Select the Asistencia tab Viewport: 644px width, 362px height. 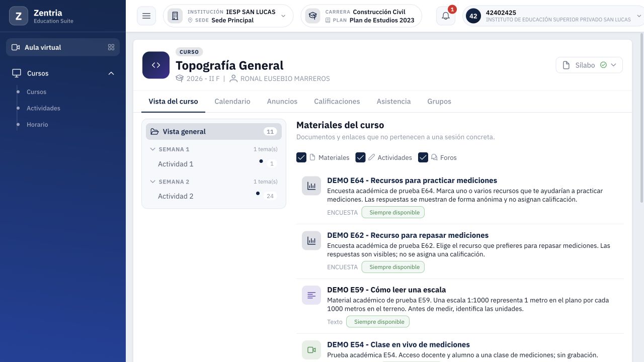click(394, 102)
